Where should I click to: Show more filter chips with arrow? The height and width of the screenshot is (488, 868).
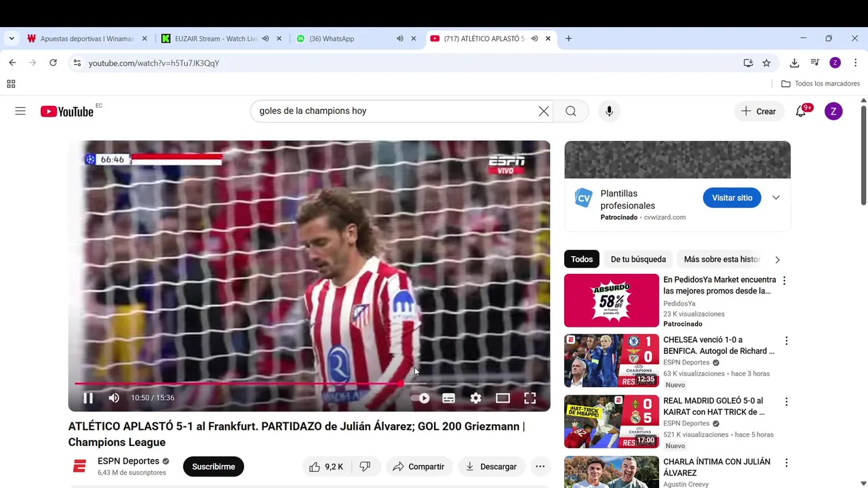click(777, 260)
